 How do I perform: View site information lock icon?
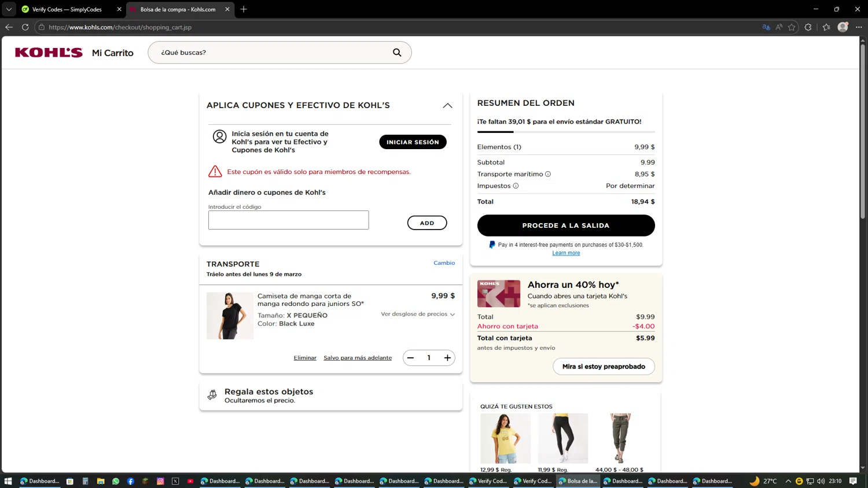pyautogui.click(x=42, y=27)
